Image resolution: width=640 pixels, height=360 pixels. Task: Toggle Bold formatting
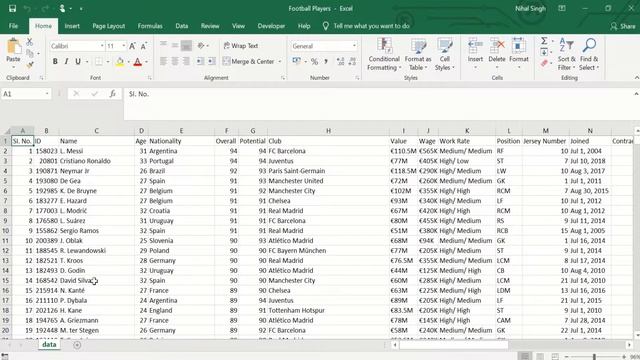point(55,62)
